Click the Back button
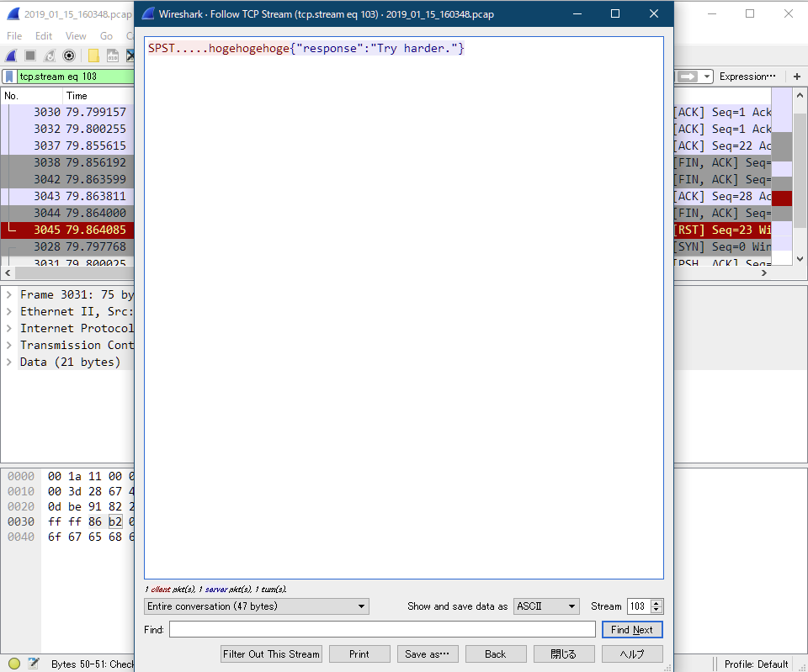This screenshot has width=808, height=672. [495, 654]
